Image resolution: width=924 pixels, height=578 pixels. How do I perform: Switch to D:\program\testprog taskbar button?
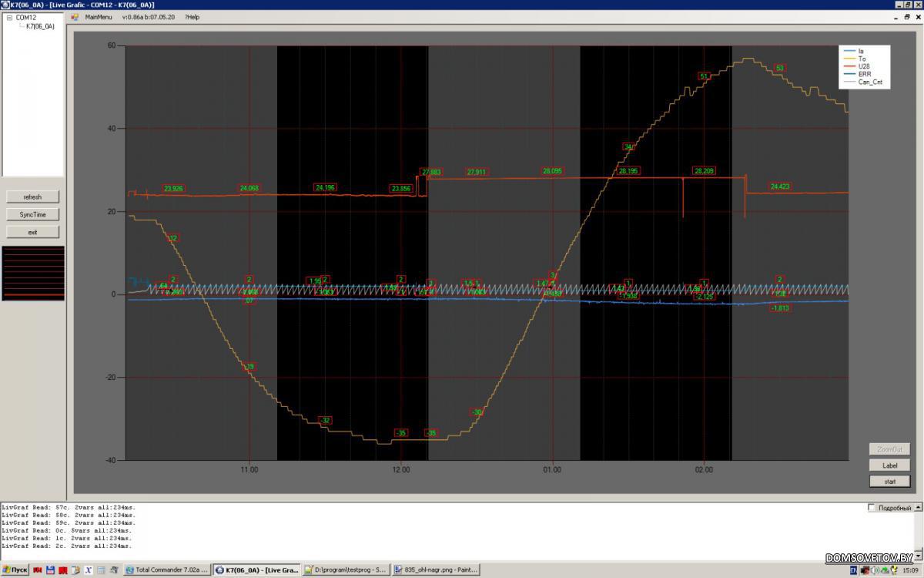pyautogui.click(x=346, y=570)
